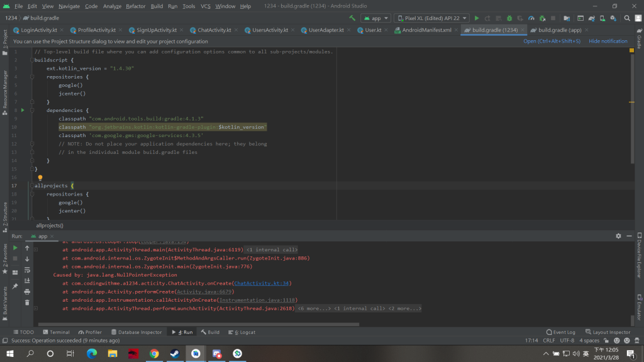This screenshot has height=362, width=644.
Task: Rerun app in Run panel
Action: click(15, 248)
